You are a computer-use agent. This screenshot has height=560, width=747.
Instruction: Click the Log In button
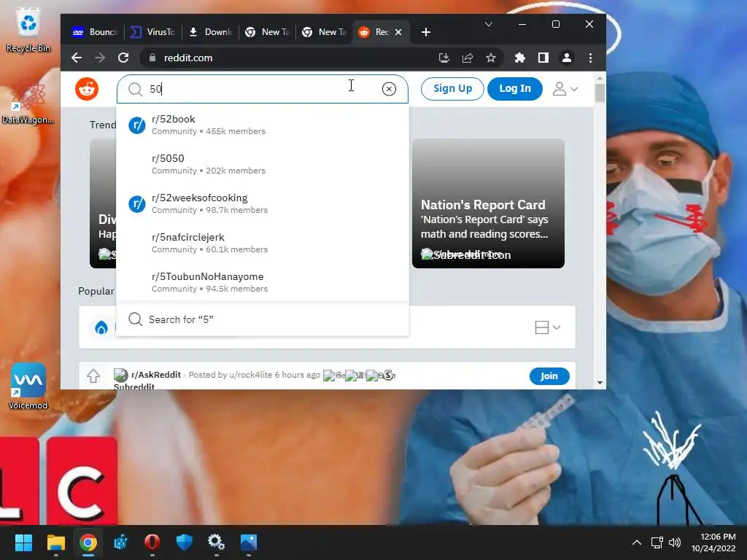(514, 88)
